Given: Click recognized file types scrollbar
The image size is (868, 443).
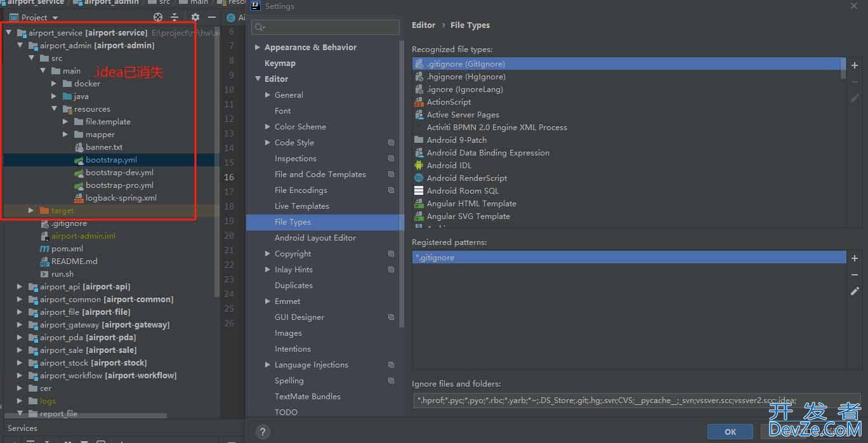Looking at the screenshot, I should 843,69.
